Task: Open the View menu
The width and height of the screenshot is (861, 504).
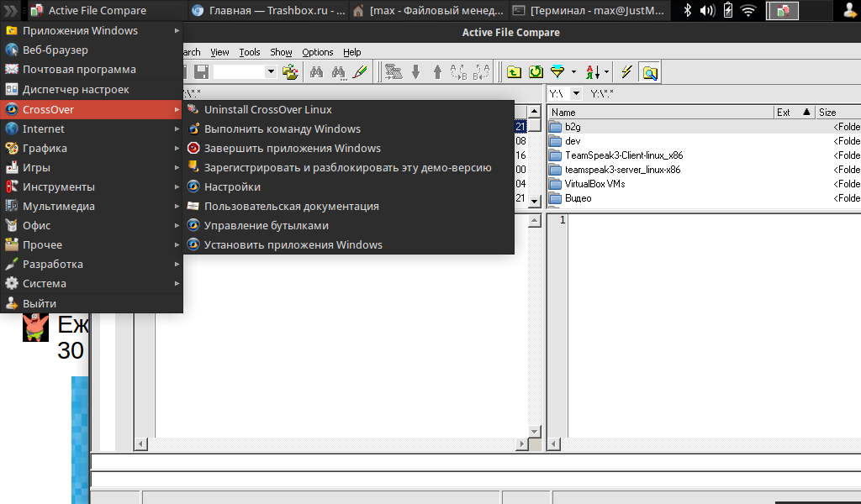Action: [x=219, y=52]
